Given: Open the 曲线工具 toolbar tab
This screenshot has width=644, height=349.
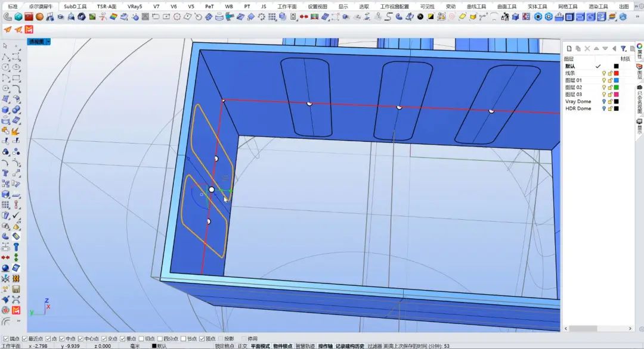Looking at the screenshot, I should 476,6.
